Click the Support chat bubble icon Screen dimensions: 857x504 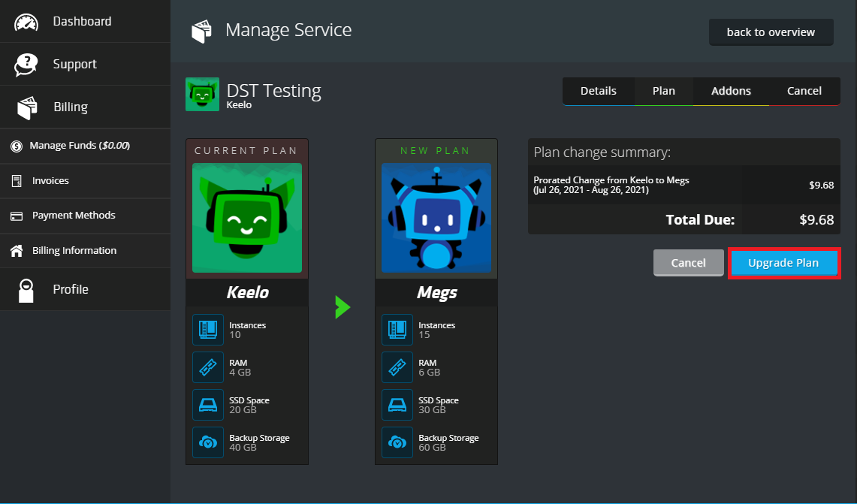tap(26, 65)
